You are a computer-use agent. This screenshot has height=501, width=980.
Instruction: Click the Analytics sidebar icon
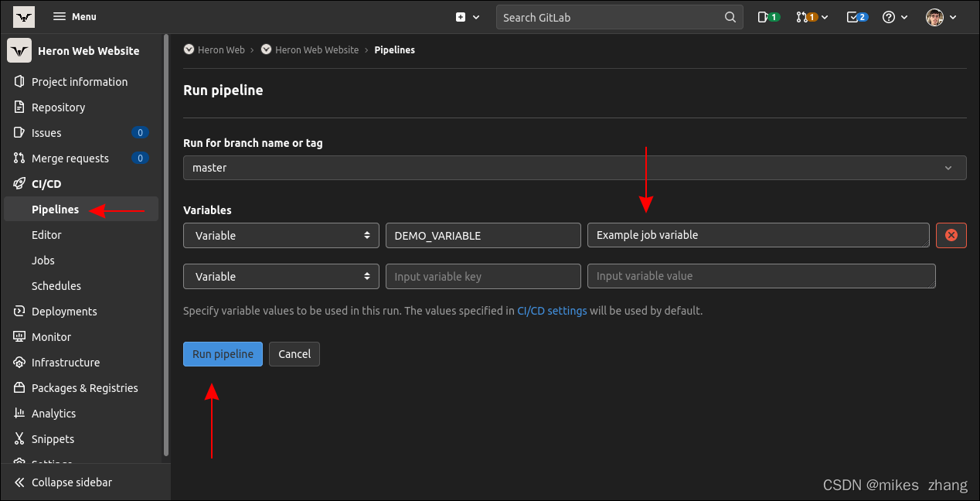click(19, 413)
